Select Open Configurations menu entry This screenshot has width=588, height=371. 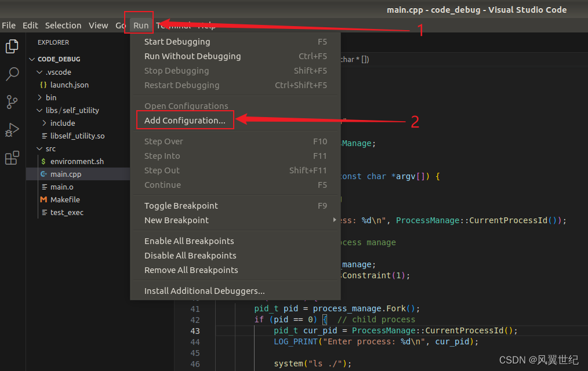tap(235, 106)
